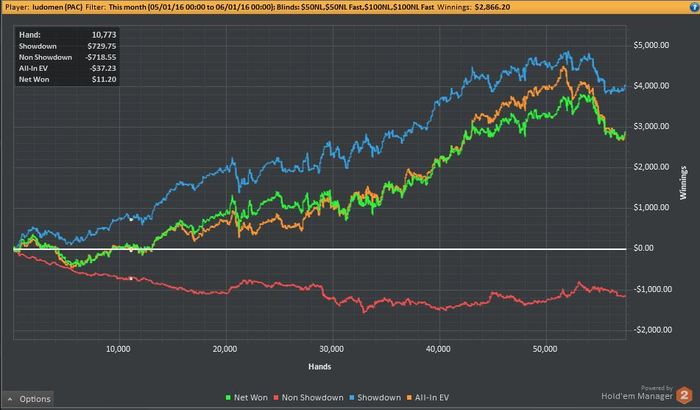The image size is (700, 410).
Task: Click the help icon in the title bar
Action: click(694, 7)
